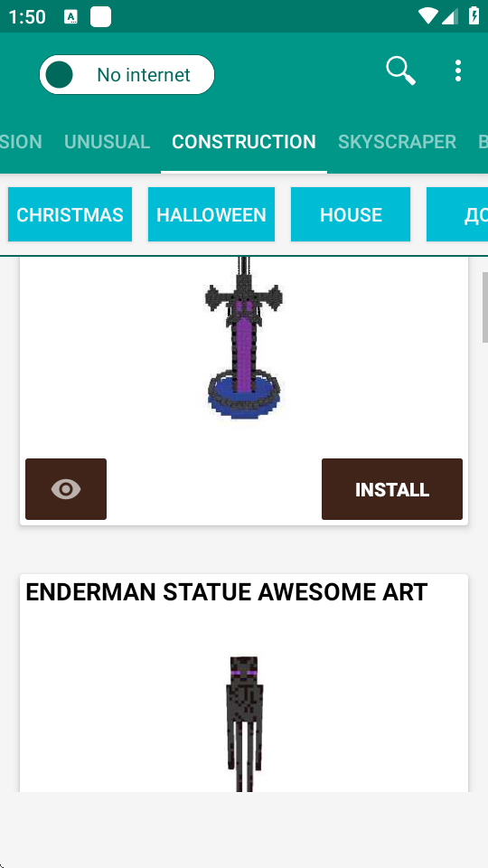The width and height of the screenshot is (488, 868).
Task: Filter by the CHRISTMAS tag
Action: click(x=70, y=214)
